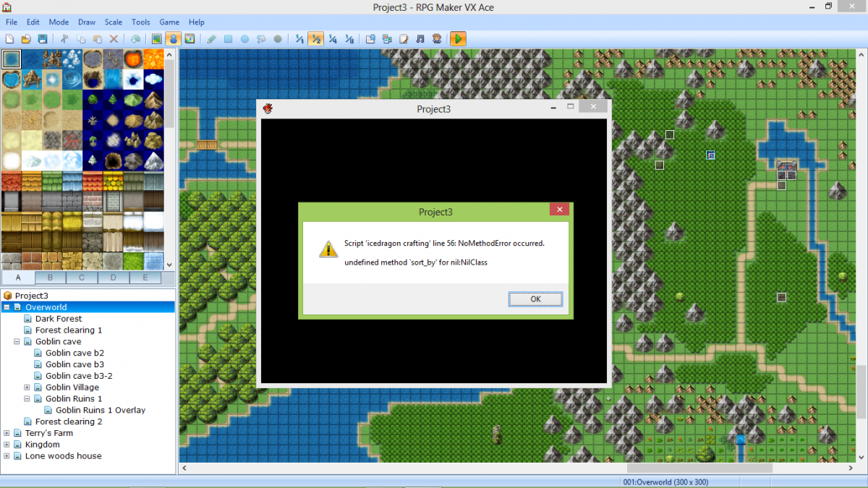Viewport: 868px width, 488px height.
Task: Pick the selected ocean water tile
Action: click(11, 59)
